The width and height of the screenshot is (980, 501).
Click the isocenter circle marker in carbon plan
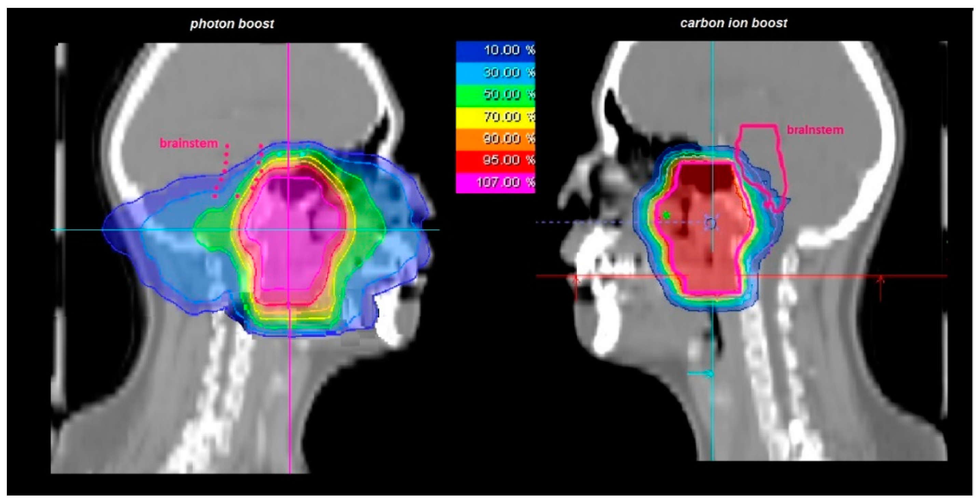coord(710,224)
